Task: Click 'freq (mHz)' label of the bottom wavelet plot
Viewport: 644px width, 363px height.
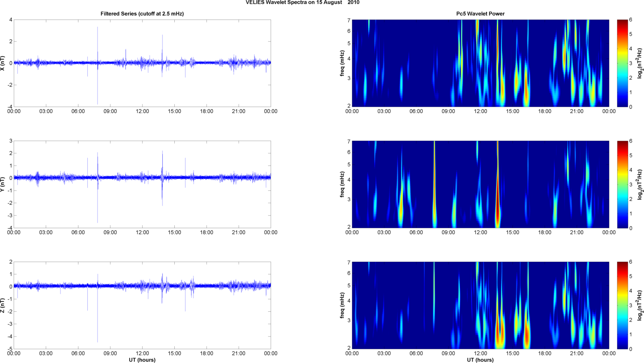Action: tap(342, 305)
